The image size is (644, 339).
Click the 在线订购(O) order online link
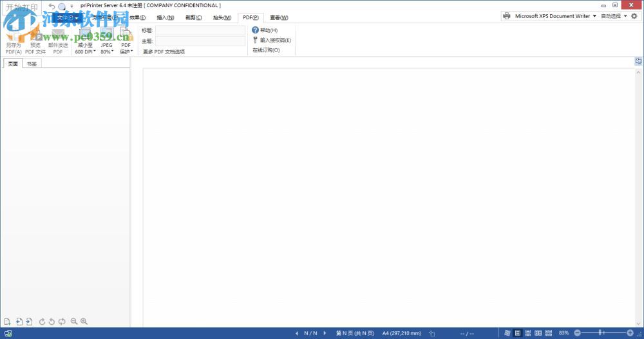[266, 50]
